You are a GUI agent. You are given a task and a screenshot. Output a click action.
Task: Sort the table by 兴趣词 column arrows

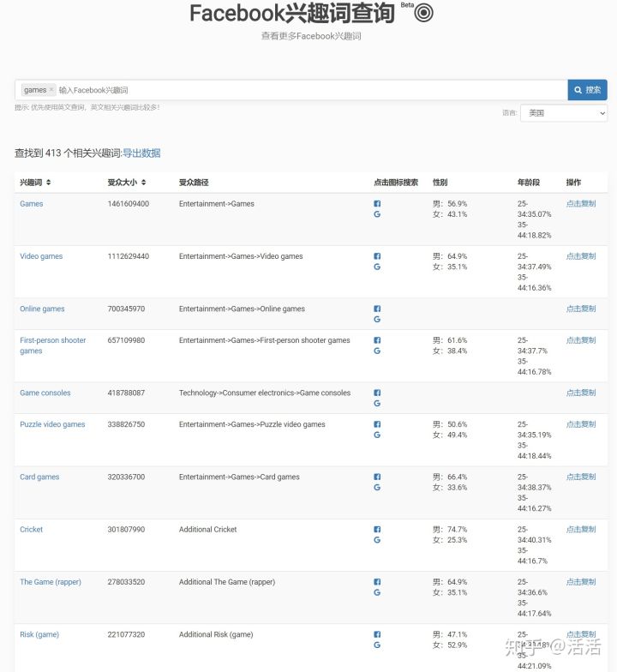tap(48, 182)
